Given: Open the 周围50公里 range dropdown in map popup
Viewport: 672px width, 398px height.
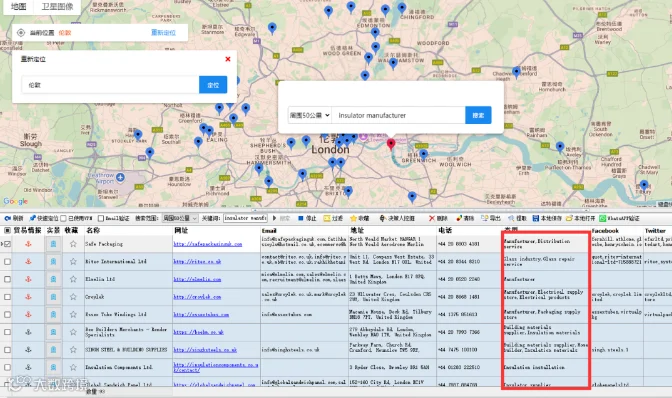Looking at the screenshot, I should [x=309, y=115].
